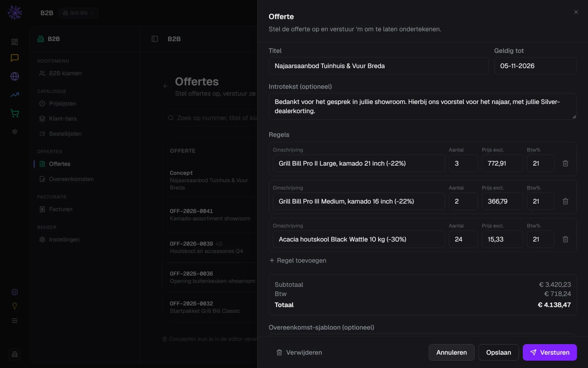The height and width of the screenshot is (368, 588).
Task: Open quote OFF-2026-0041 in the list
Action: tap(210, 215)
